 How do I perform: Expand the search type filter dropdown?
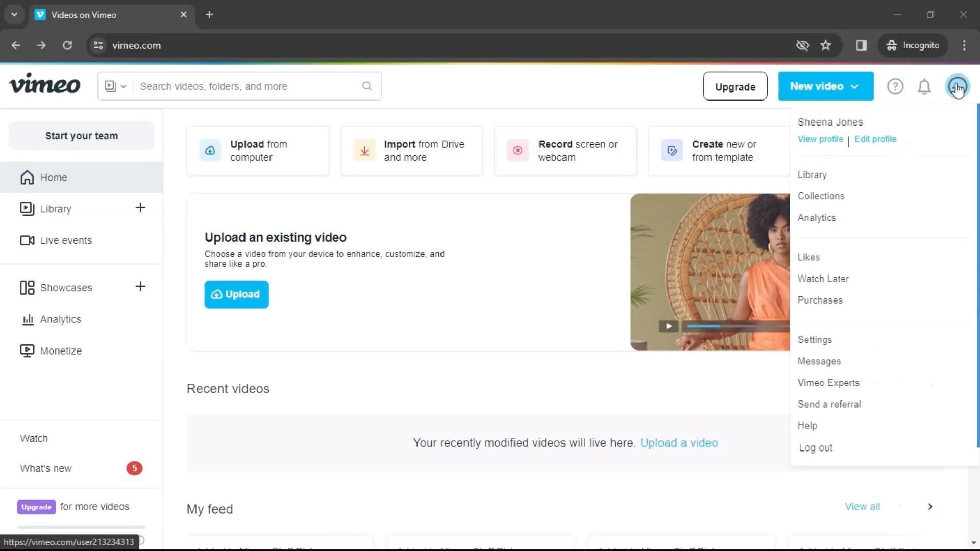coord(115,86)
